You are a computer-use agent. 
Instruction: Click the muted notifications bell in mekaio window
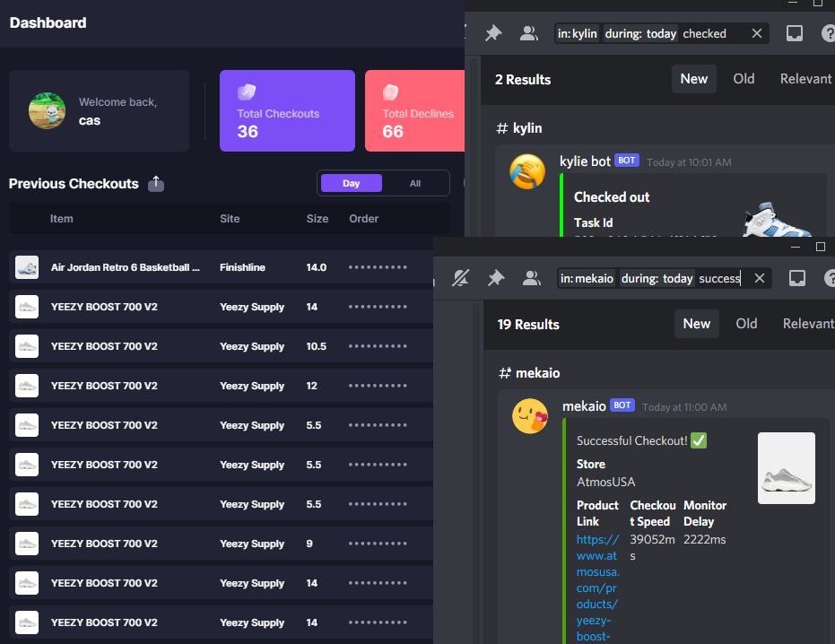coord(460,278)
